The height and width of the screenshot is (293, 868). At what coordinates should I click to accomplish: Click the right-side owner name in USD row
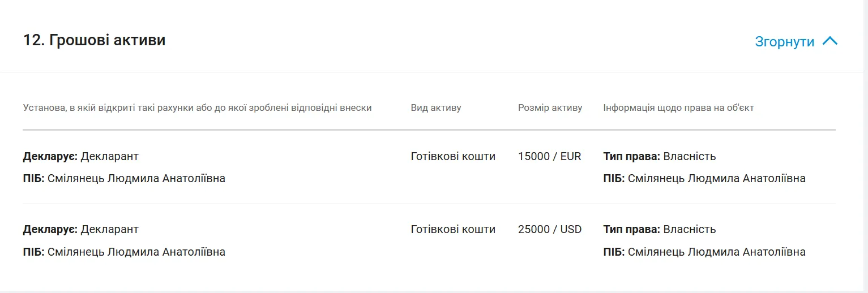click(x=716, y=252)
